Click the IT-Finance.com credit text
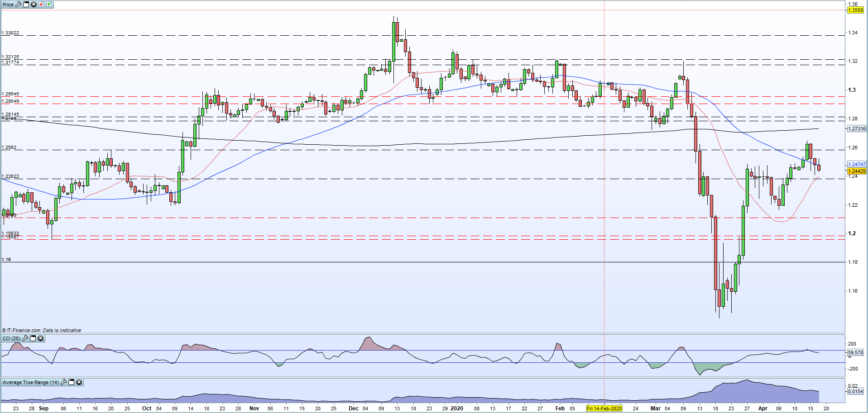 21,330
